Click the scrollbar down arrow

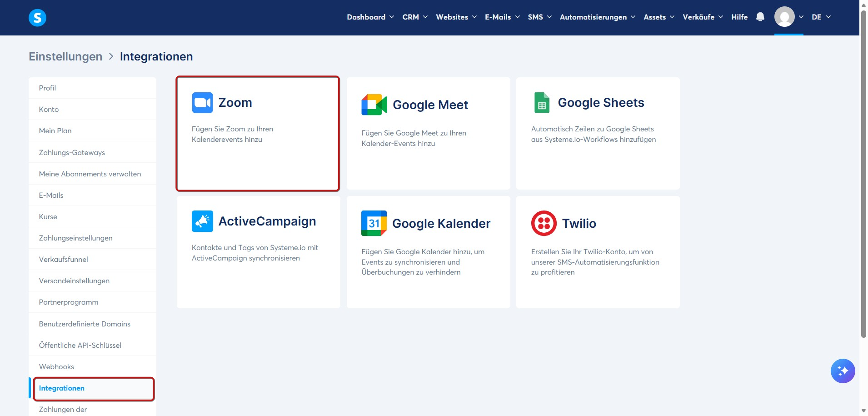click(x=863, y=411)
